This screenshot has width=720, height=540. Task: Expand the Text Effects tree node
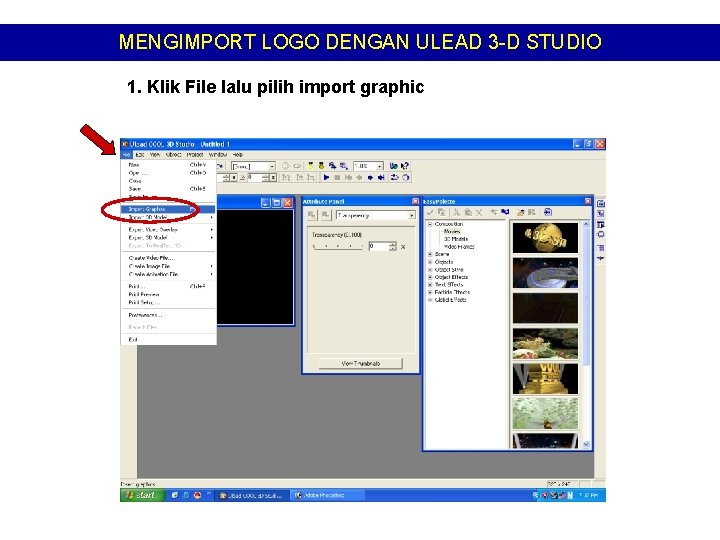pyautogui.click(x=430, y=285)
